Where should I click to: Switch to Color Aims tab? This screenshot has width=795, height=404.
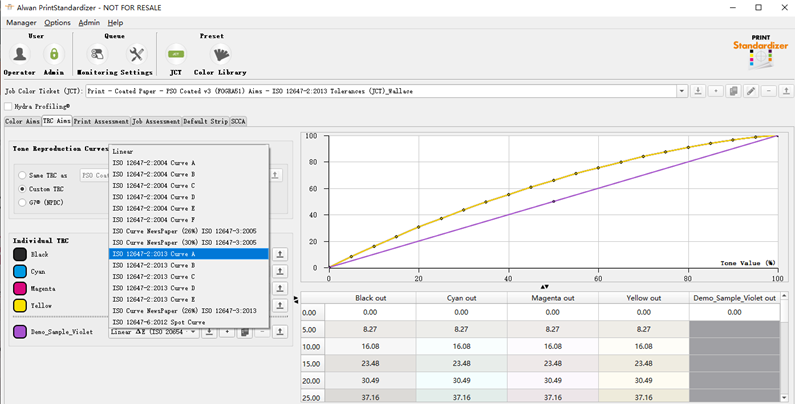tap(22, 122)
